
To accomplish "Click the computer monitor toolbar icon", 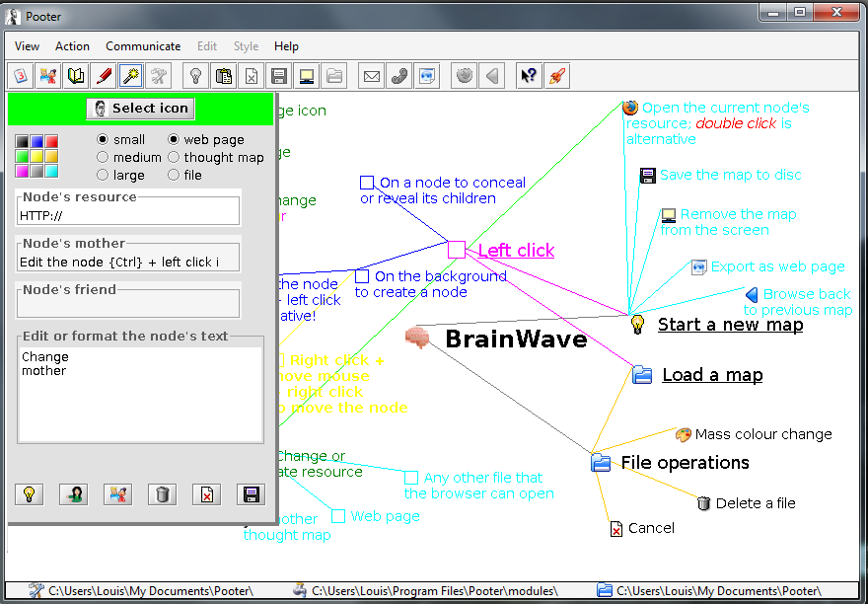I will coord(307,76).
